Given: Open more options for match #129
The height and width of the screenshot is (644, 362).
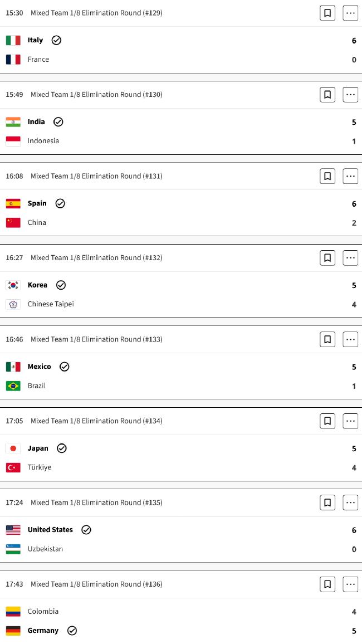Looking at the screenshot, I should click(x=350, y=13).
